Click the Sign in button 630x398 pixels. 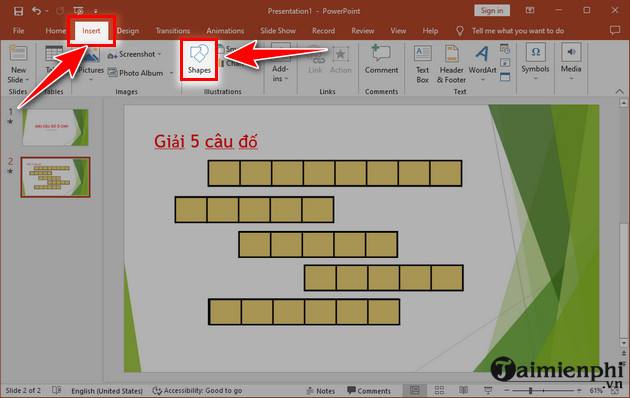pyautogui.click(x=492, y=10)
